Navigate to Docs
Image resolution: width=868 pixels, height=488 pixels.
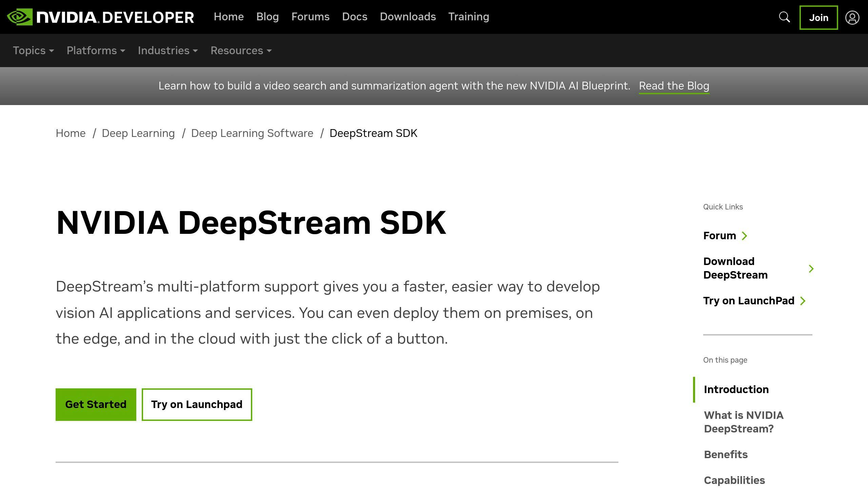[355, 17]
